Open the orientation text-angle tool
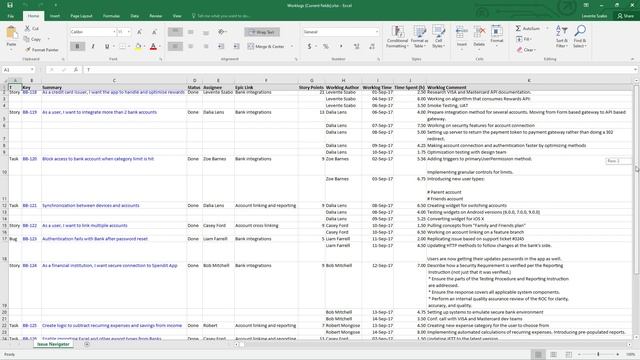This screenshot has width=640, height=360. pos(222,32)
